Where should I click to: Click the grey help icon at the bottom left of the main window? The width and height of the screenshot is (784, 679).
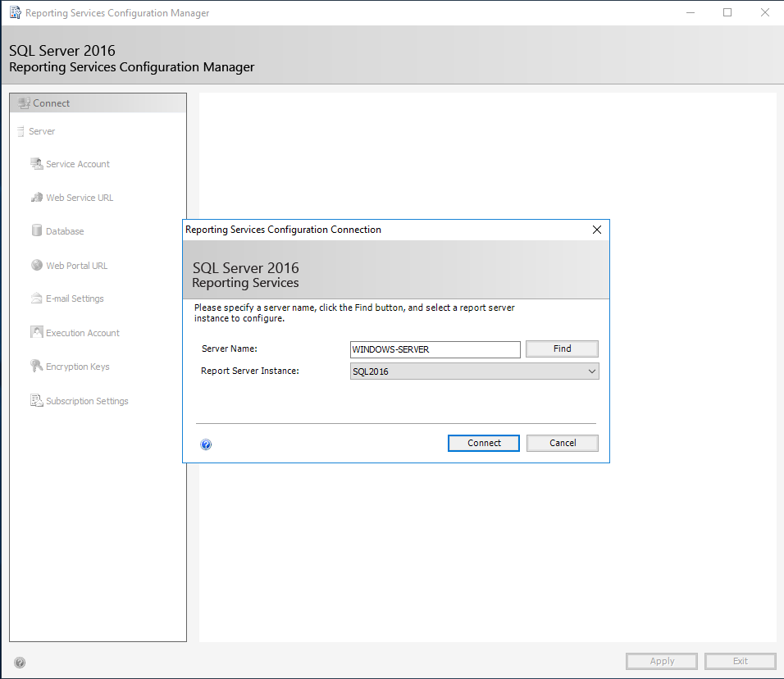(x=20, y=663)
